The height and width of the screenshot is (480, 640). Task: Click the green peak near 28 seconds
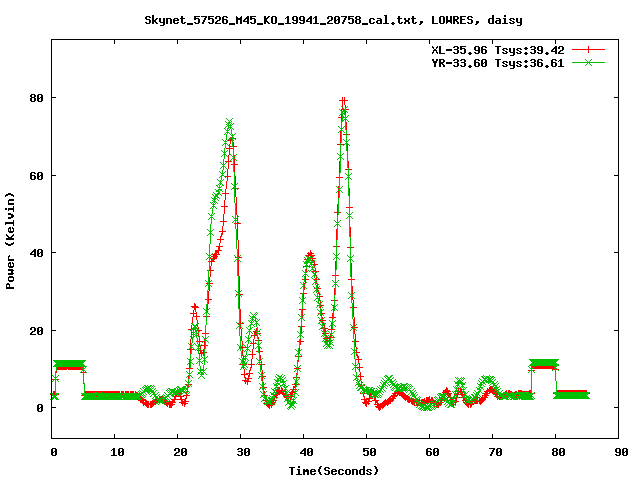coord(230,123)
